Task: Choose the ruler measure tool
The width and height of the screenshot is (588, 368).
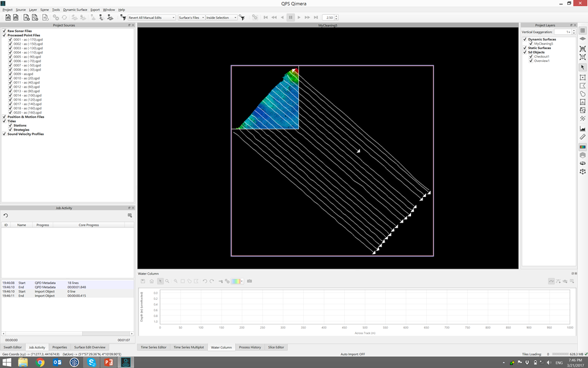Action: pyautogui.click(x=582, y=137)
